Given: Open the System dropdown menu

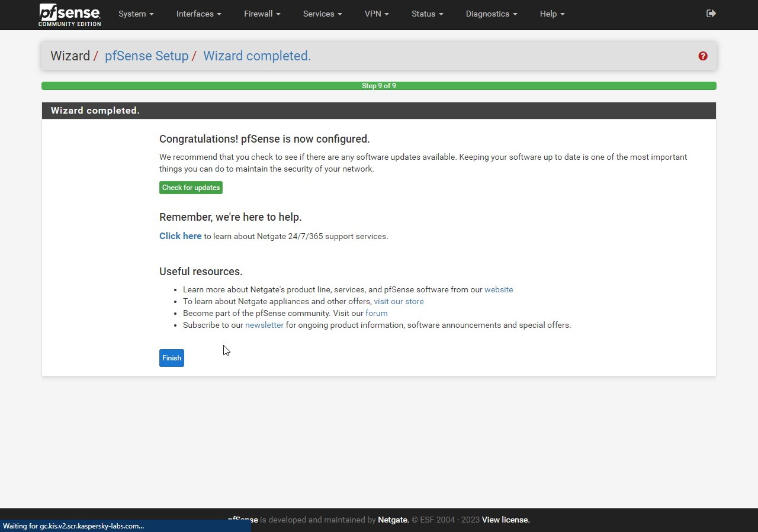Looking at the screenshot, I should (x=136, y=14).
